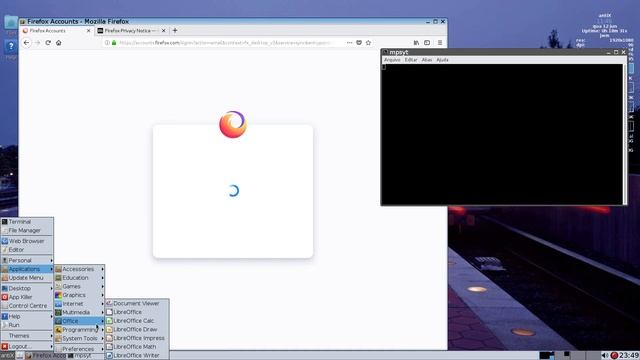Show Firefox sidebars
Viewport: 640px width, 360px height.
427,42
